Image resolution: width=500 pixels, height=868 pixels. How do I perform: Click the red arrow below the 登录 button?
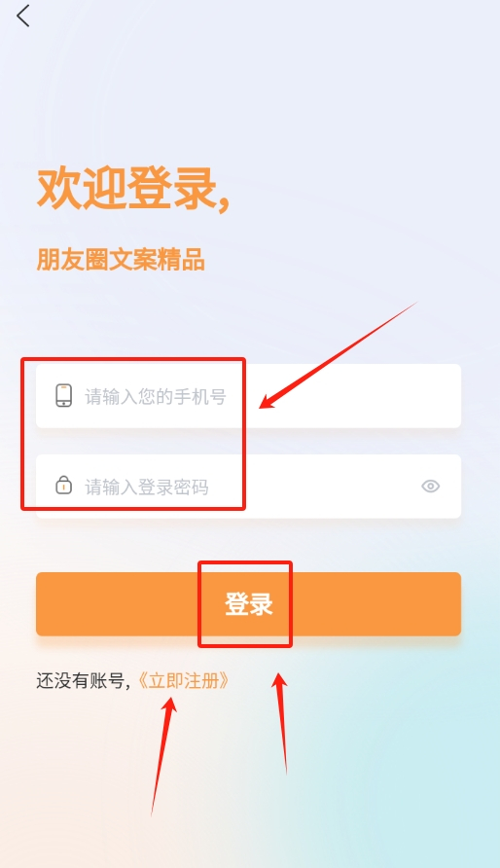280,722
